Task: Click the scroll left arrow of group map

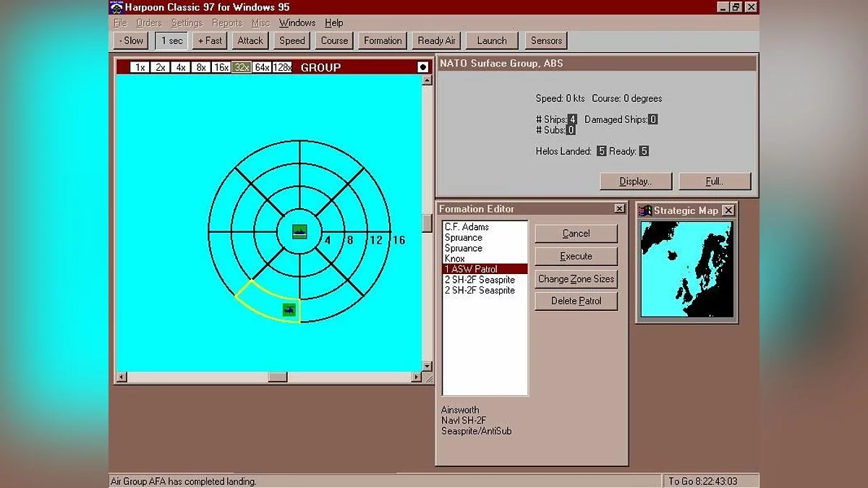Action: pyautogui.click(x=121, y=377)
